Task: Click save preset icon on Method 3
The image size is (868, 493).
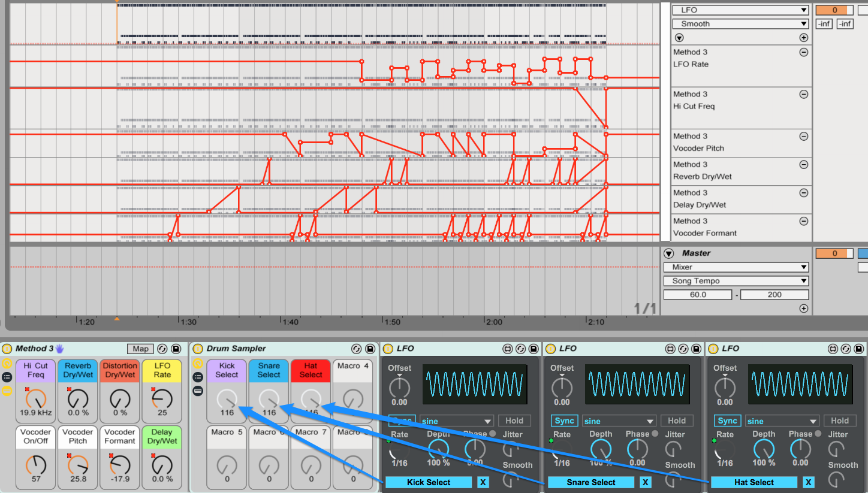Action: [x=176, y=349]
